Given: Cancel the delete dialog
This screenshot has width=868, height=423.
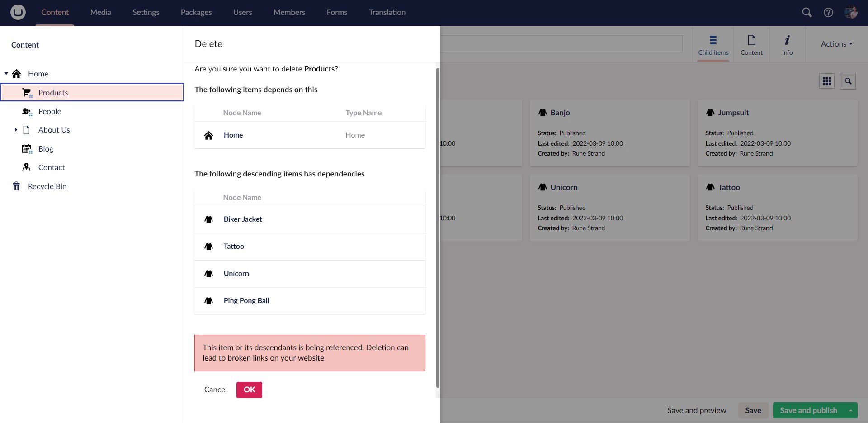Looking at the screenshot, I should [x=215, y=390].
